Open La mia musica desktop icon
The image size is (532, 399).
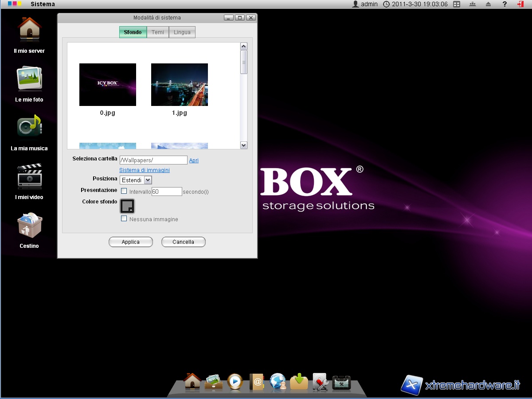pos(29,128)
